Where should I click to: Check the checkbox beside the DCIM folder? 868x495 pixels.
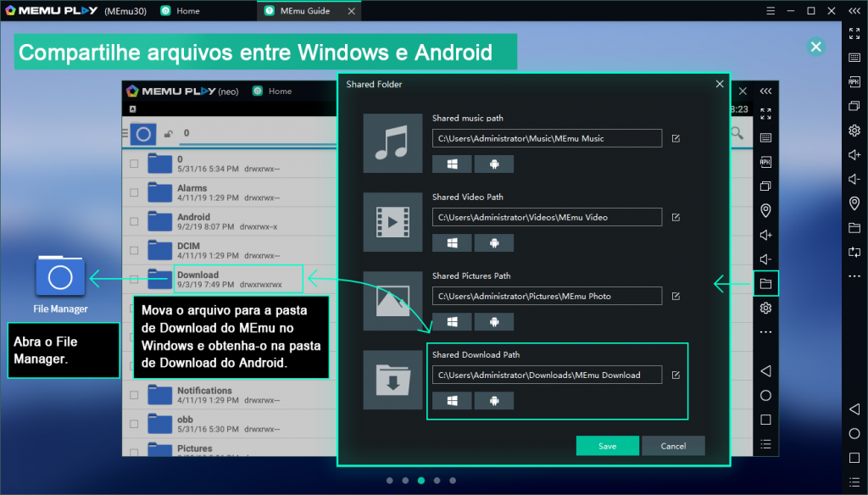[132, 250]
